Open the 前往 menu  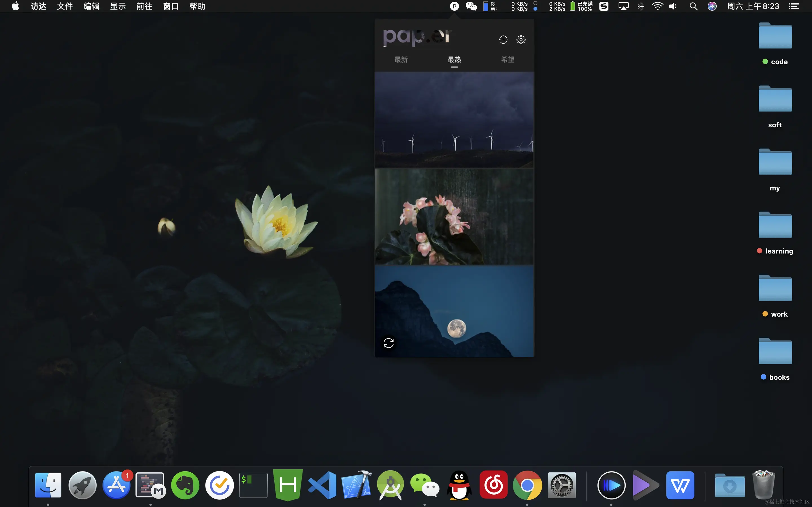[x=144, y=6]
